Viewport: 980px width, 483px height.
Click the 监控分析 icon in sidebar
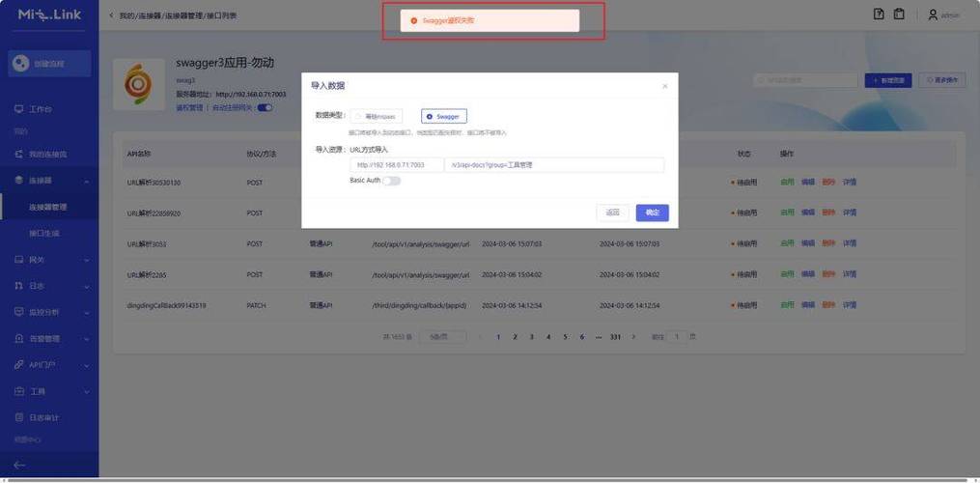18,312
